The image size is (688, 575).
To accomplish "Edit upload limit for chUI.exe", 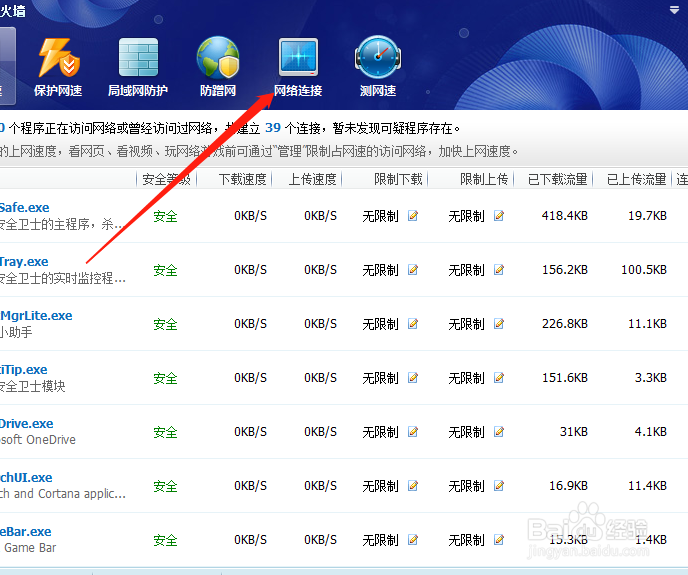I will (499, 485).
